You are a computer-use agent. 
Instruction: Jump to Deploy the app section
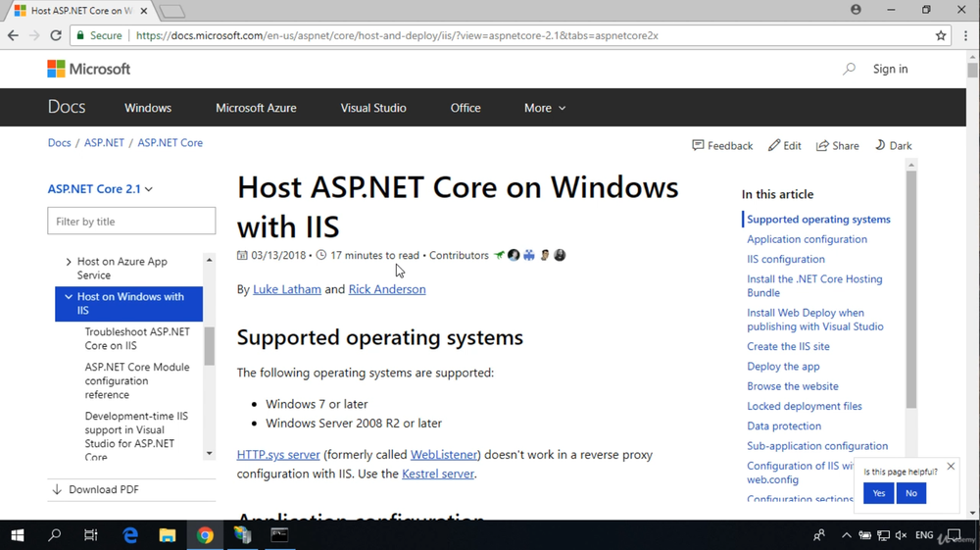pos(783,367)
